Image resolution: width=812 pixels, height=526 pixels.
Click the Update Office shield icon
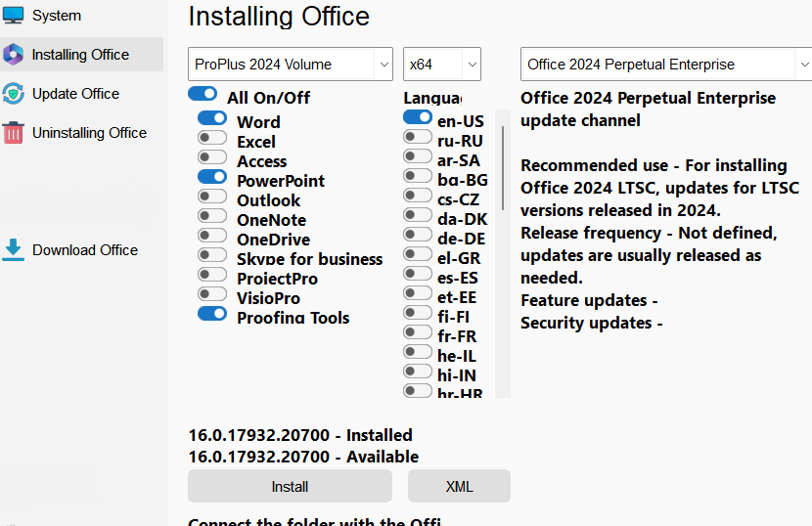13,94
